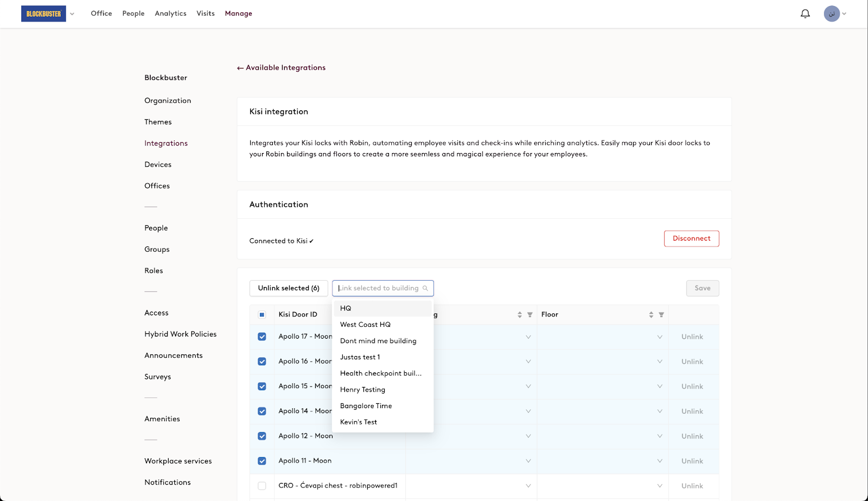Unlink the CRO Ćevapi chest row

tap(692, 486)
